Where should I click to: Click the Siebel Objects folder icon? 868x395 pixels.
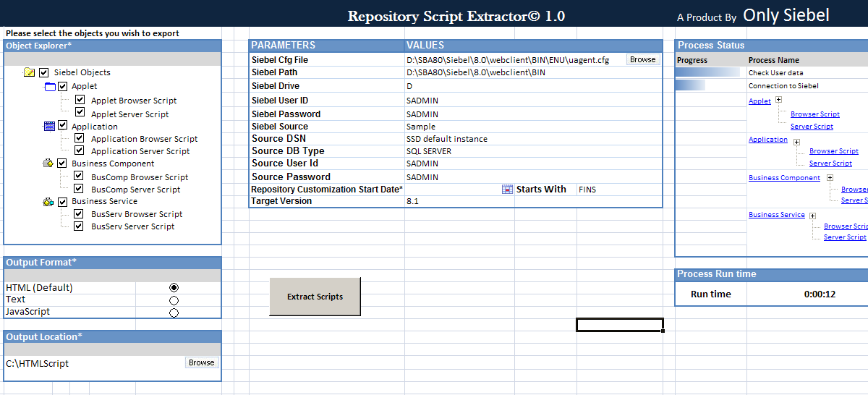[29, 72]
